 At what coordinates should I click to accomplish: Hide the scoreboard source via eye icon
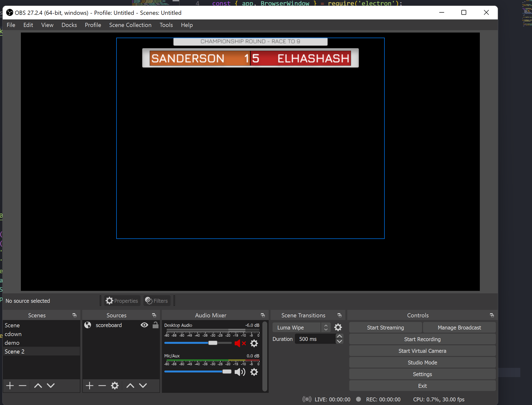(144, 325)
